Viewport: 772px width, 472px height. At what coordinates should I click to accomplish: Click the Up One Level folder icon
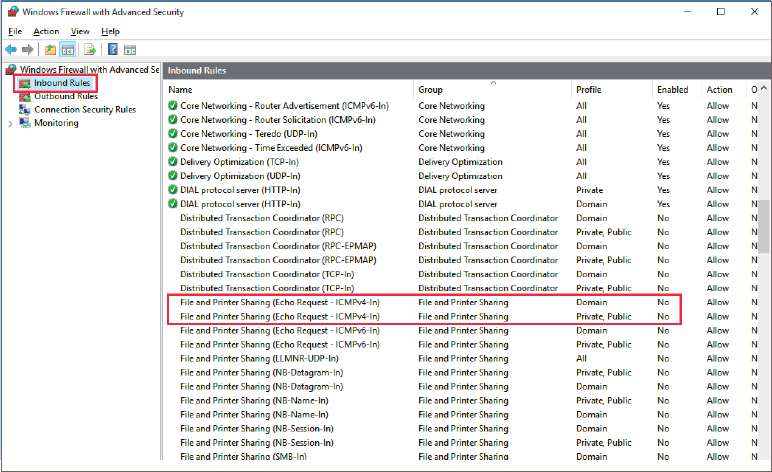(x=50, y=49)
